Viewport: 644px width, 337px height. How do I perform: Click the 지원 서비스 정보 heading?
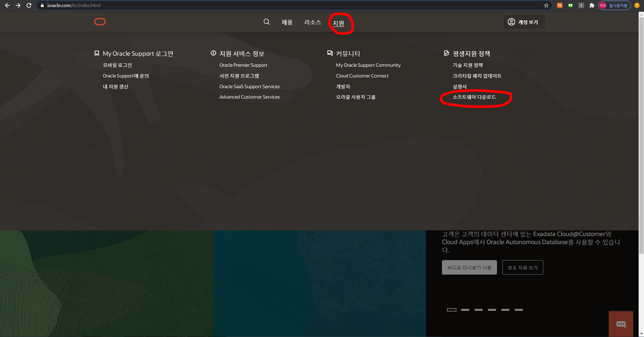(x=242, y=54)
